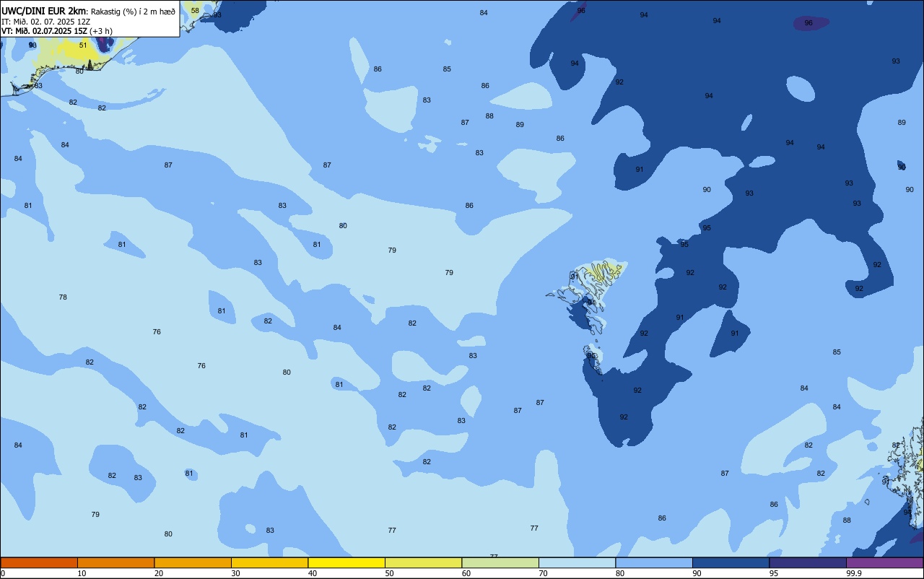Click the 95–99.9 navy legend swatch
This screenshot has width=924, height=579.
tap(808, 562)
